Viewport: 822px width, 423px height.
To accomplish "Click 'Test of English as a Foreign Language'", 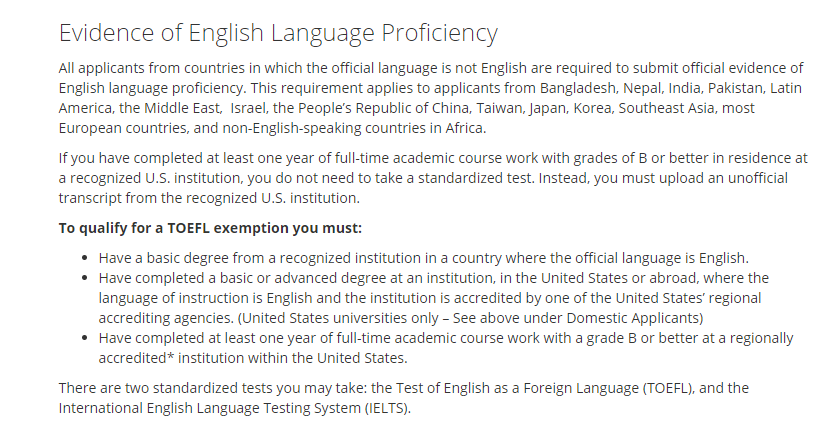I will tap(516, 388).
